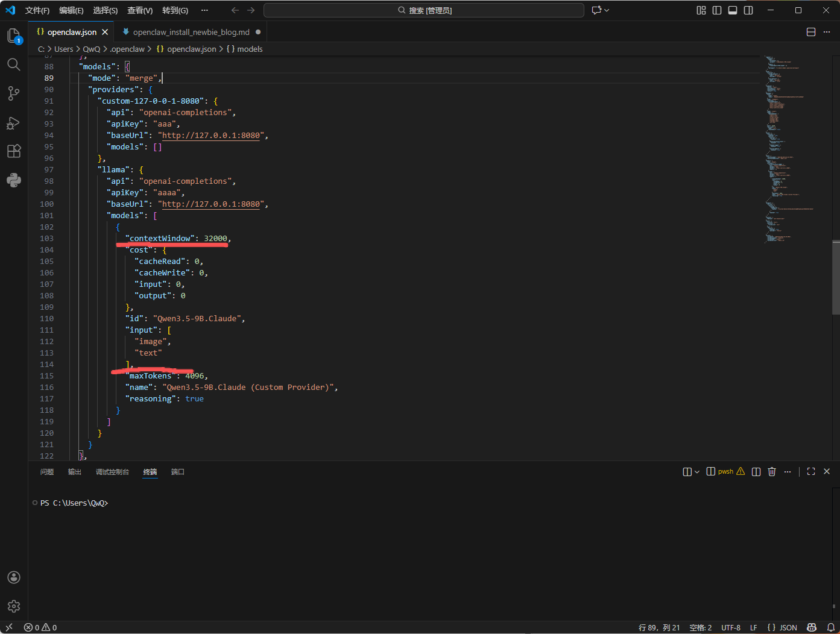Screen dimensions: 840x634
Task: Open the new terminal profile dropdown
Action: coord(697,472)
